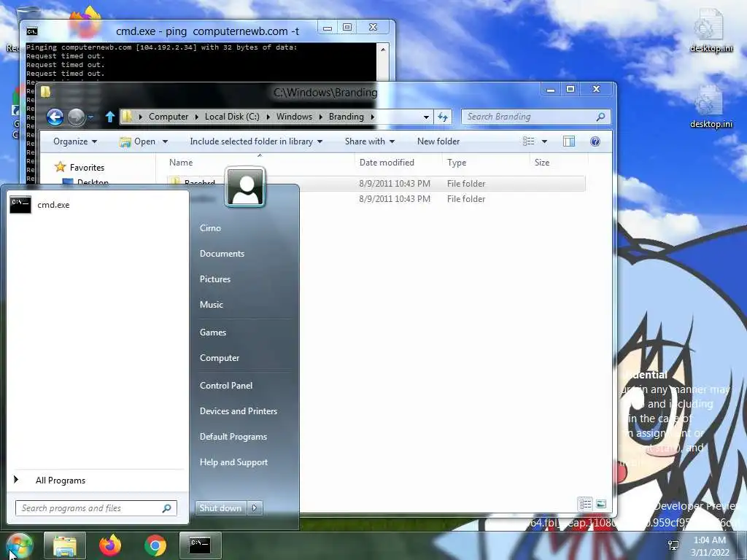Click the folder icon in address bar

(127, 117)
